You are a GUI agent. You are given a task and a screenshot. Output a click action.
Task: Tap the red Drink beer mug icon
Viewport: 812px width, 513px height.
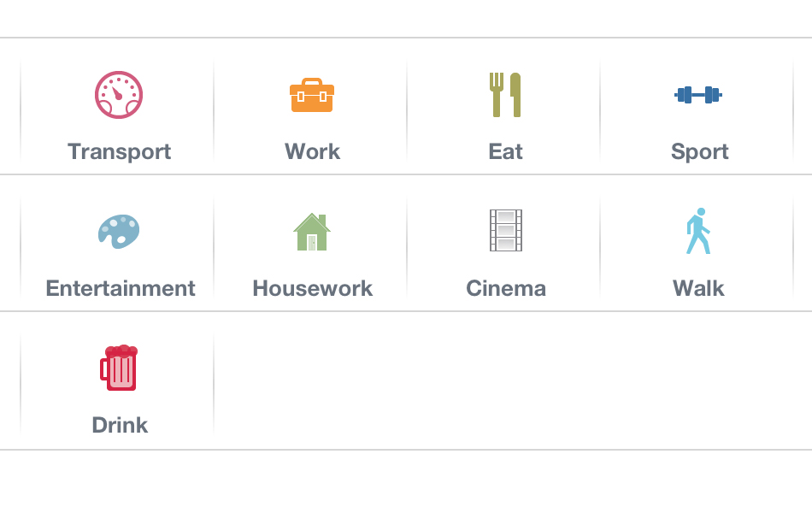pos(120,368)
